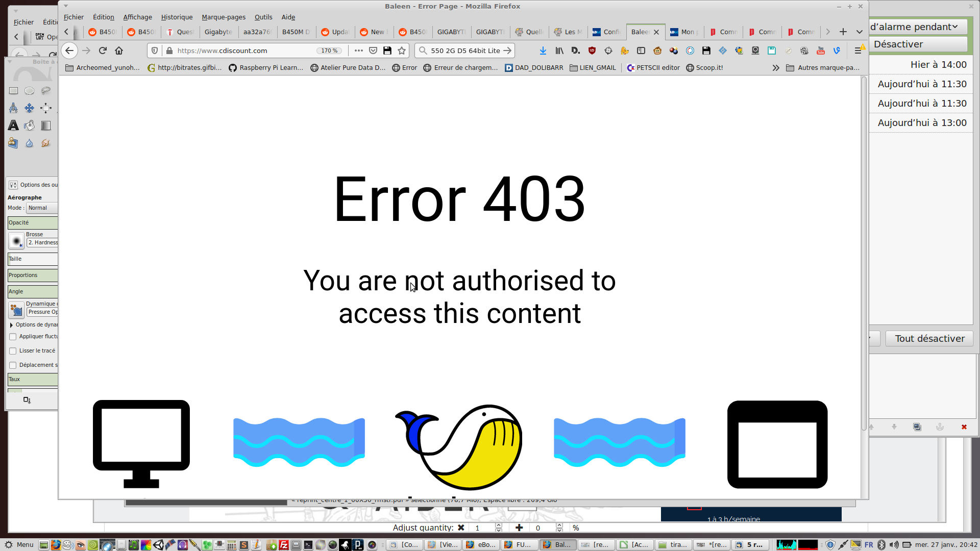Click the Opacité slider in tool options
Viewport: 980px width, 551px height.
coord(33,222)
